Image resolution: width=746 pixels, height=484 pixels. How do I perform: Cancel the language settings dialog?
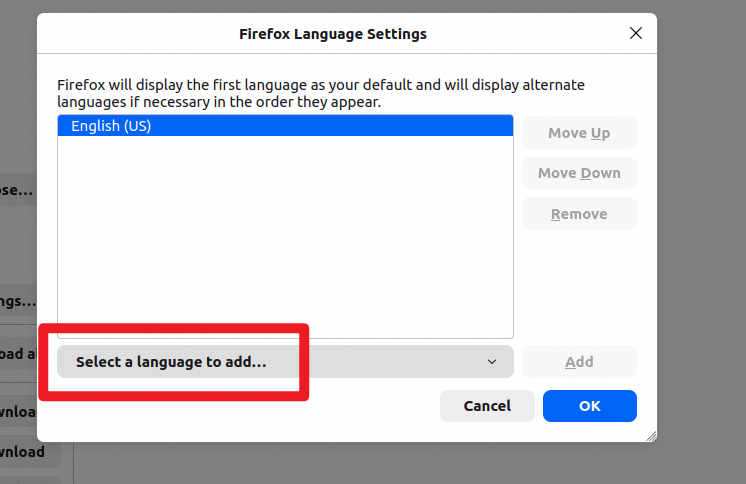(x=487, y=406)
